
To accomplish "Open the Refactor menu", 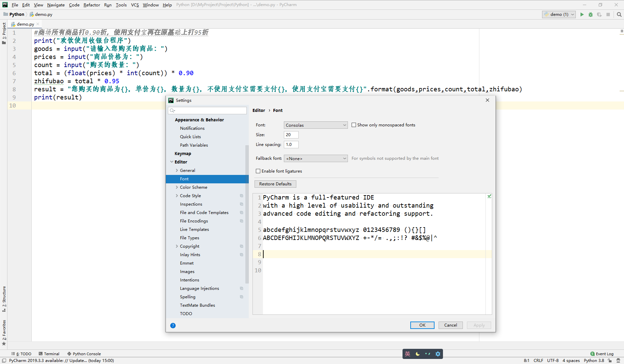I will 92,5.
